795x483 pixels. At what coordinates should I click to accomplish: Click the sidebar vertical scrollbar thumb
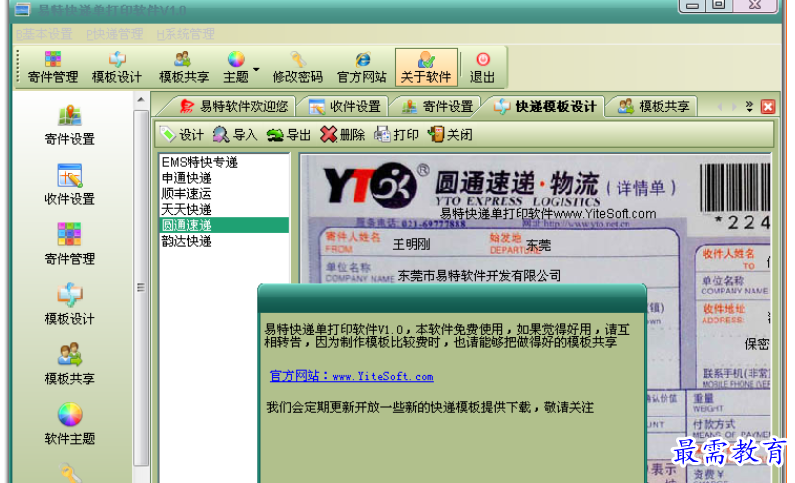[x=141, y=287]
